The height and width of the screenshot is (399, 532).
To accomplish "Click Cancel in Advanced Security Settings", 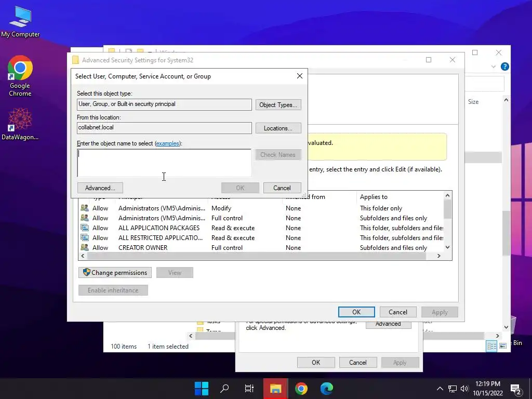I will click(397, 312).
